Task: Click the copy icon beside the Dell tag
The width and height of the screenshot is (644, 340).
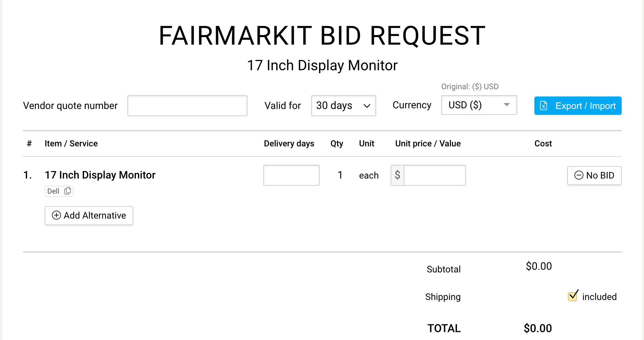Action: coord(68,191)
